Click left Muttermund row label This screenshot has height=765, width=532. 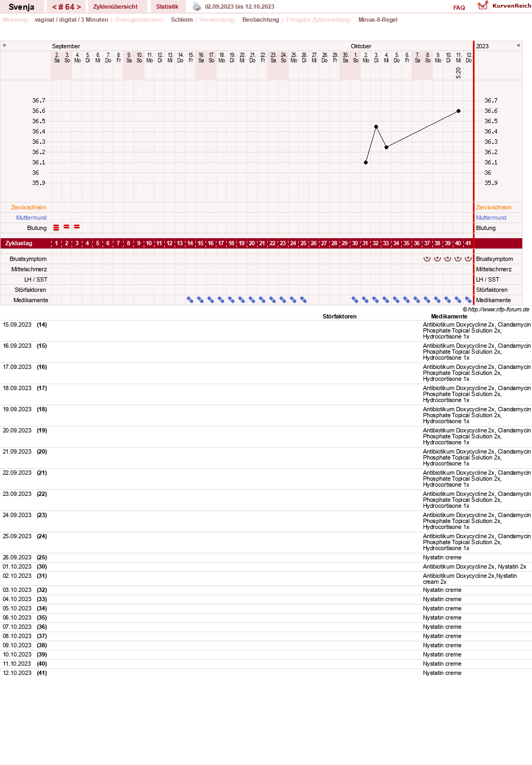[x=31, y=218]
